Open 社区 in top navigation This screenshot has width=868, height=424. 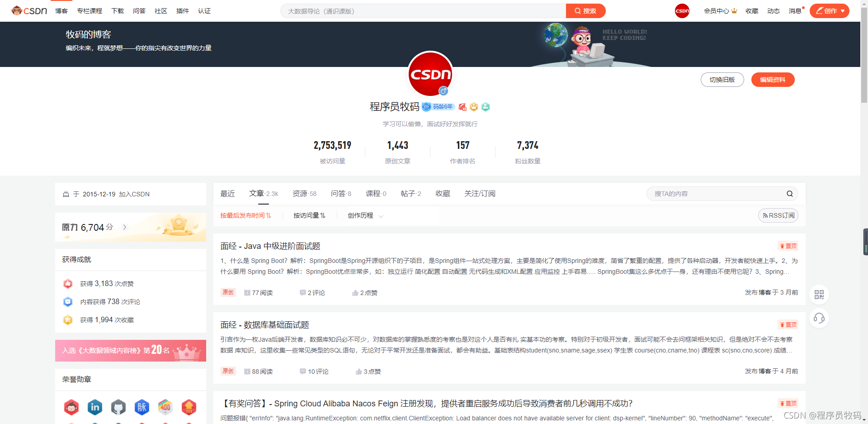coord(161,11)
